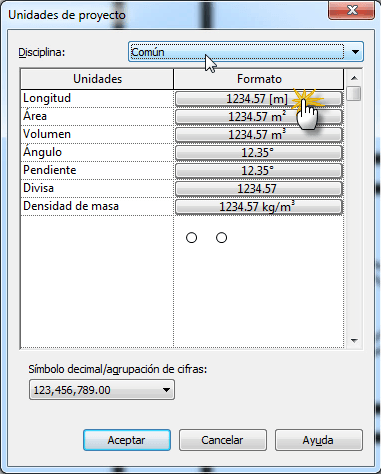Select the Área row label

pos(35,116)
